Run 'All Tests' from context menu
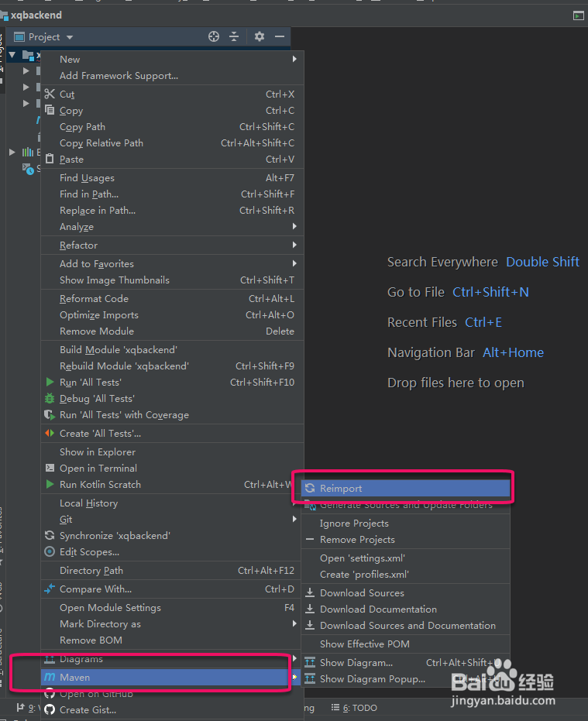The height and width of the screenshot is (721, 588). click(x=91, y=382)
